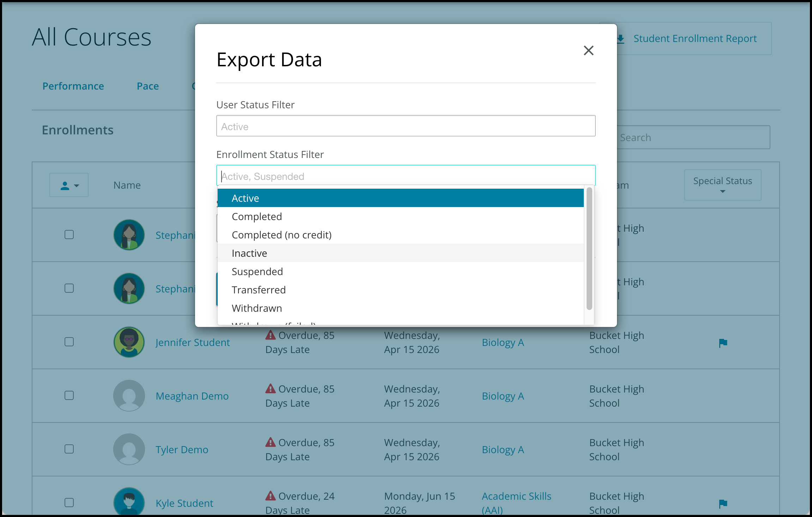Open Tyler Demo's profile link

point(182,450)
